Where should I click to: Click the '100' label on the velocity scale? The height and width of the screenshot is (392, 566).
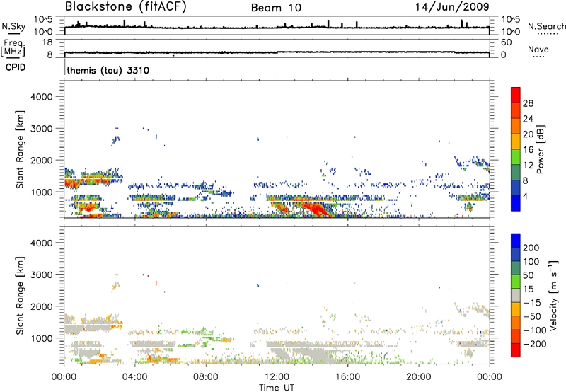tap(531, 262)
